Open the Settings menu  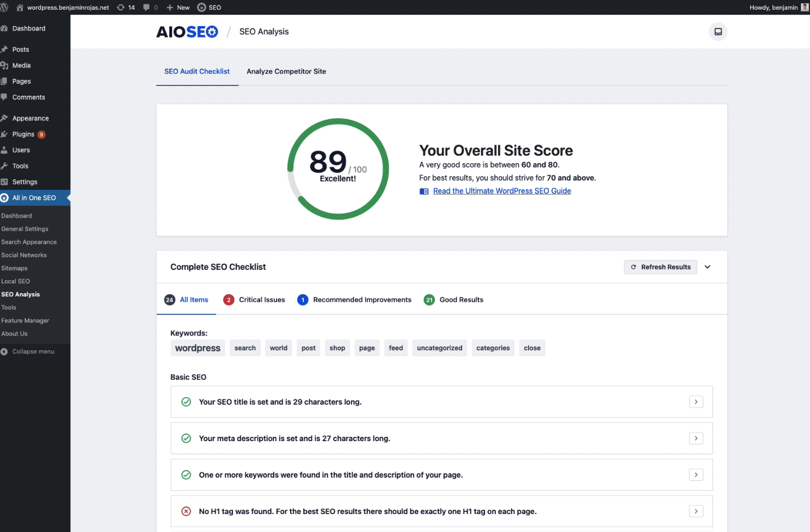coord(25,182)
